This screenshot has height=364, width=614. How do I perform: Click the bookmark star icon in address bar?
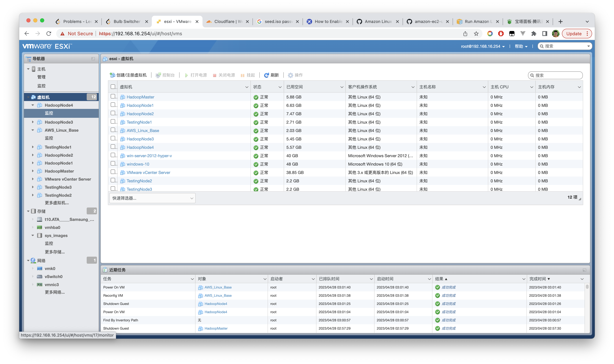[x=476, y=34]
